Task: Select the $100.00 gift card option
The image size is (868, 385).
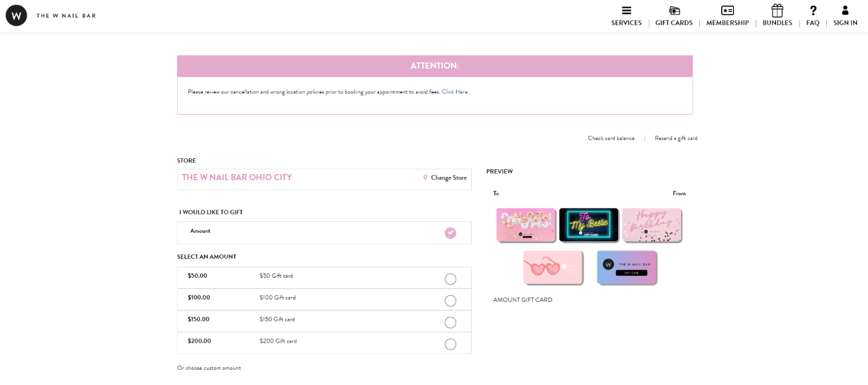Action: point(450,300)
